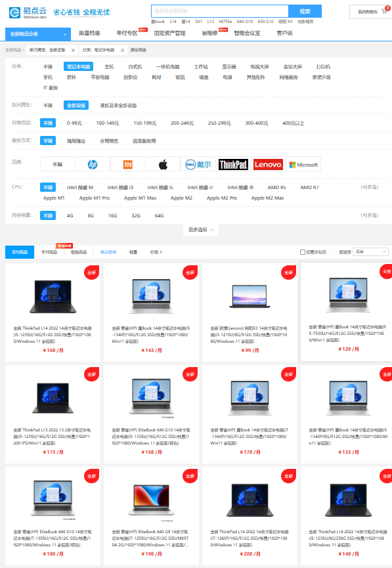Select AMD R7 CPU option
Viewport: 392px width, 568px height.
coord(309,187)
